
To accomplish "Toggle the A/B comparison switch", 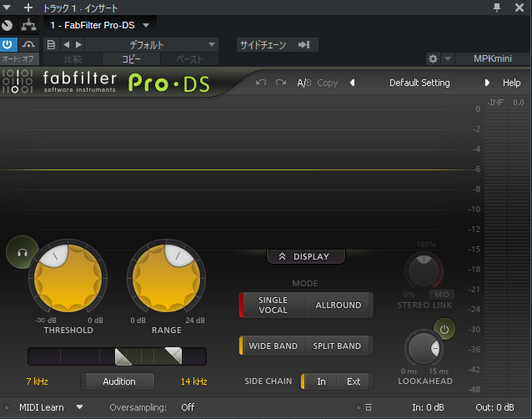I will [x=304, y=83].
